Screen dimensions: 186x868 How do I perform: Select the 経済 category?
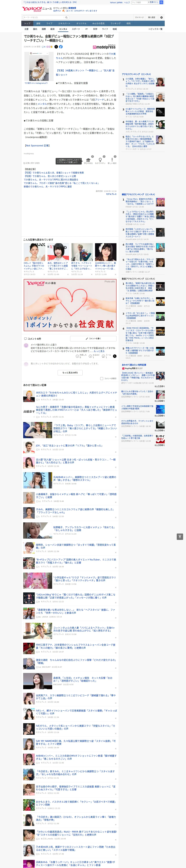coord(52,29)
